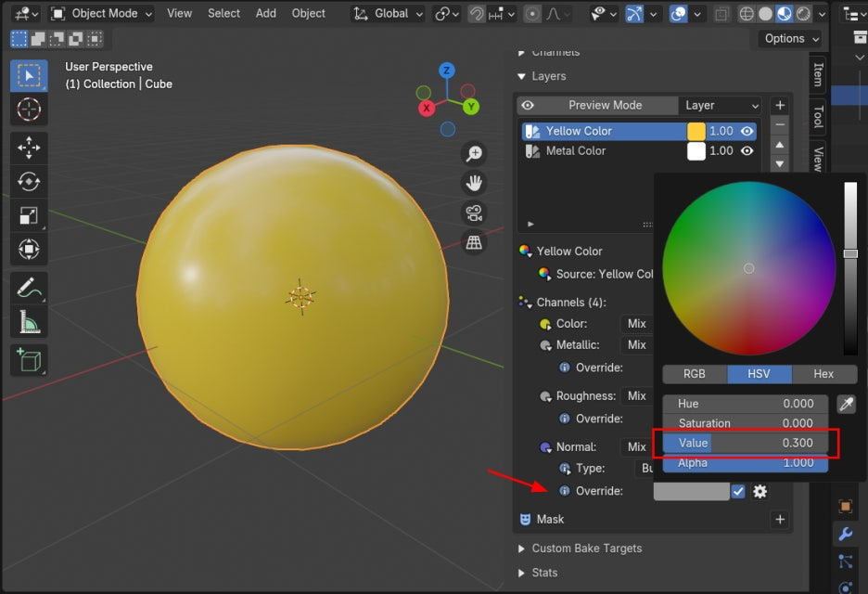The image size is (868, 594).
Task: Toggle Preview Mode eye button
Action: [528, 105]
